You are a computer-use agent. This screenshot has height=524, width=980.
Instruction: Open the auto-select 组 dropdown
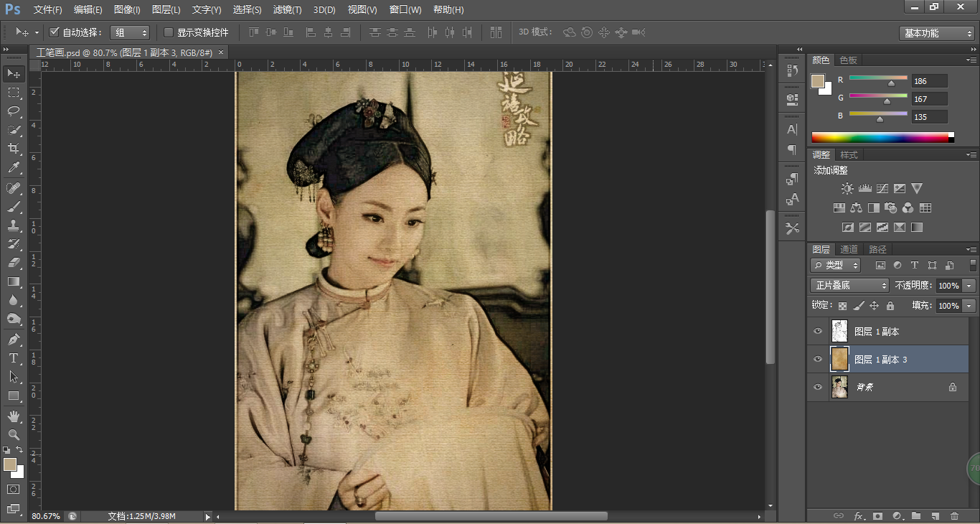pos(130,32)
